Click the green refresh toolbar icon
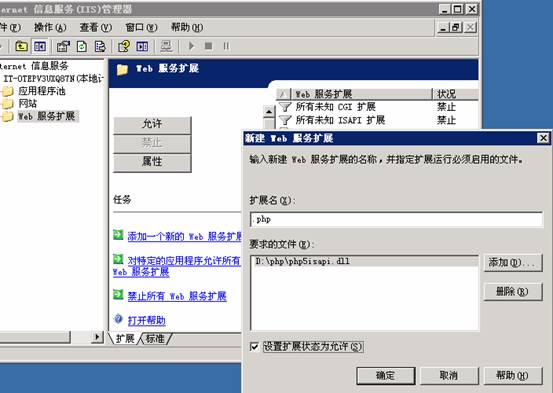The width and height of the screenshot is (553, 393). 82,46
